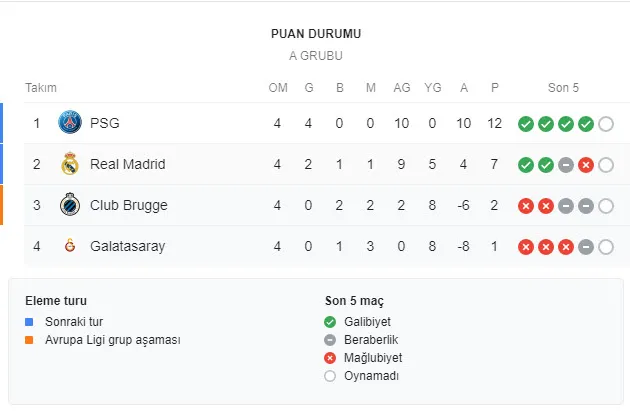Click Galatasaray's gray draw icon

(585, 246)
